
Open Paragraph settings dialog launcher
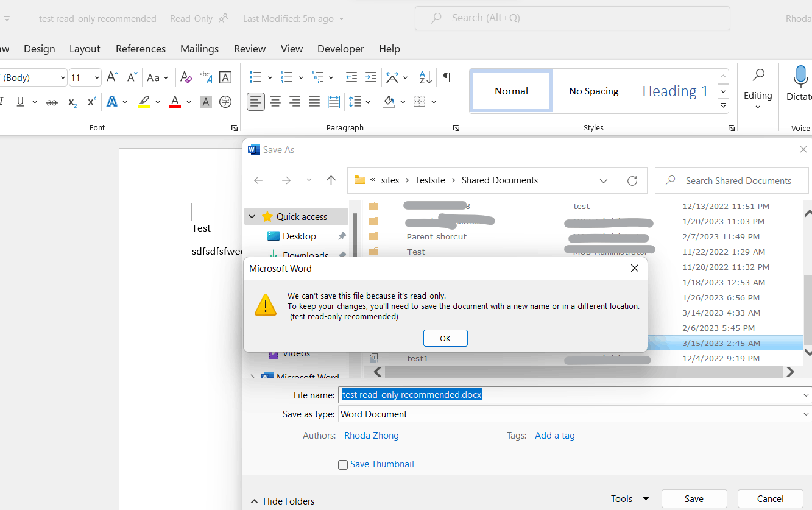click(x=456, y=128)
